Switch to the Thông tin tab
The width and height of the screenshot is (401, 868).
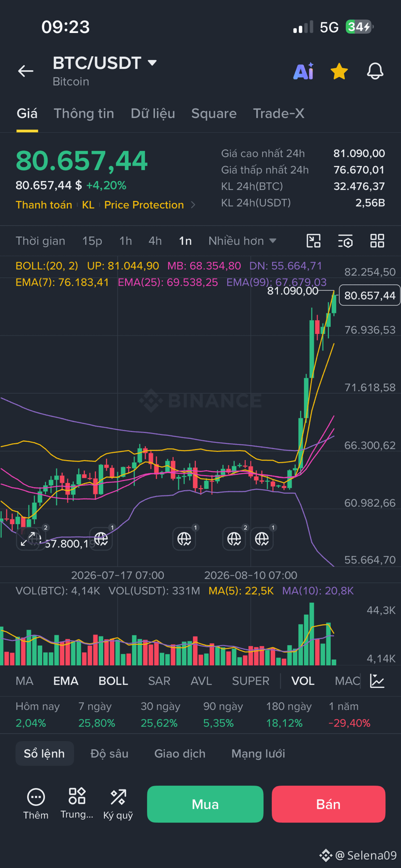click(x=84, y=113)
